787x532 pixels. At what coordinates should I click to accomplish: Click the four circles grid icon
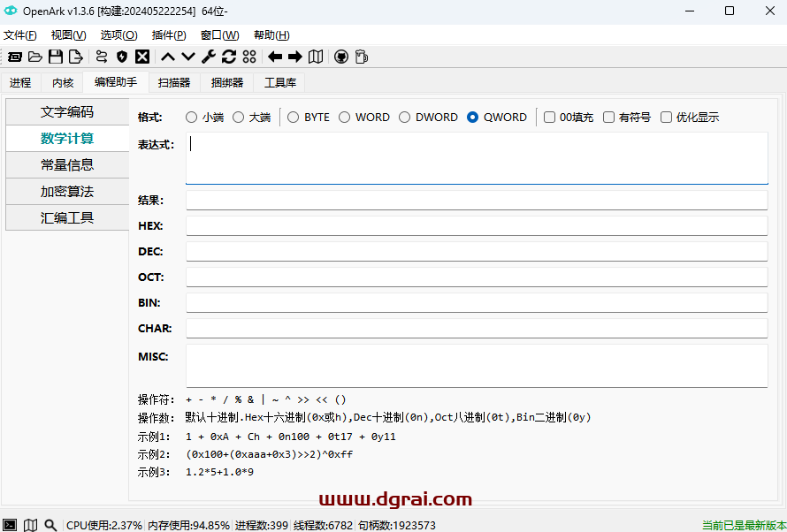pos(249,57)
